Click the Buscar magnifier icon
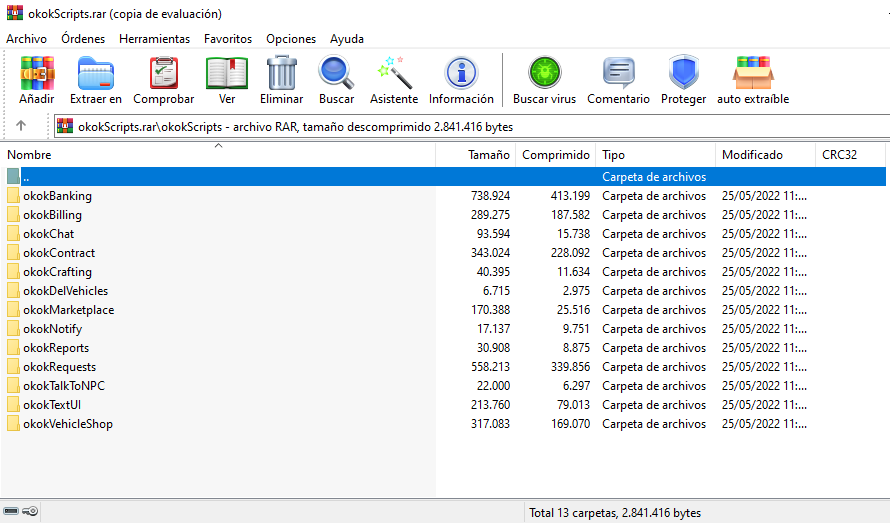 tap(336, 73)
